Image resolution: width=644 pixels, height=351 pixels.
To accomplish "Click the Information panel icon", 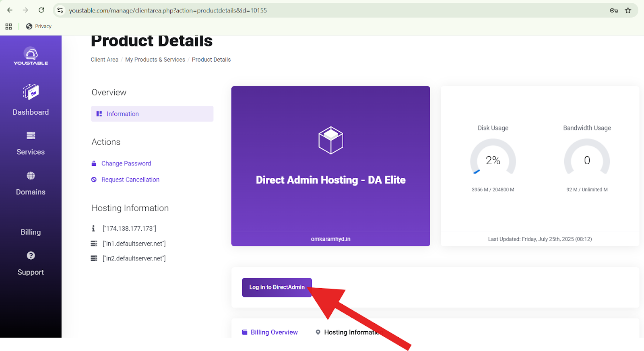I will (99, 114).
